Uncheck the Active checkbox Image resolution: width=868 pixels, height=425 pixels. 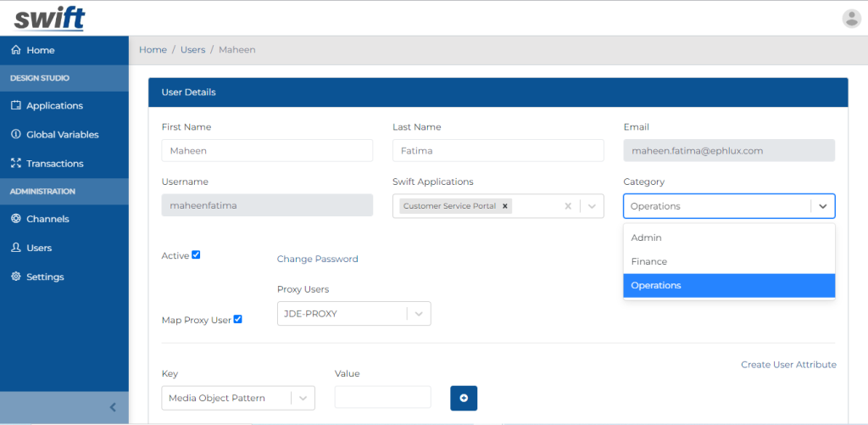pyautogui.click(x=196, y=254)
